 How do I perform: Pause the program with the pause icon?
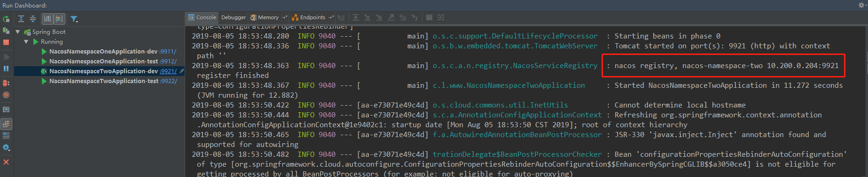pyautogui.click(x=6, y=69)
